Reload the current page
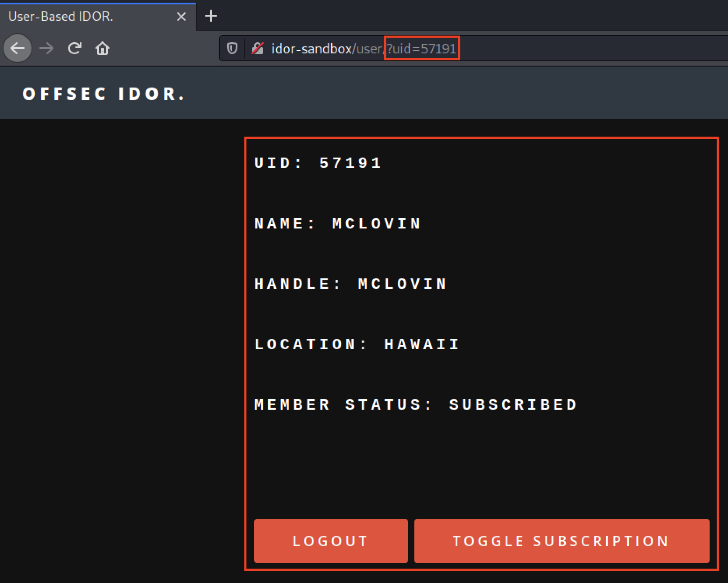Viewport: 728px width, 583px height. (75, 48)
